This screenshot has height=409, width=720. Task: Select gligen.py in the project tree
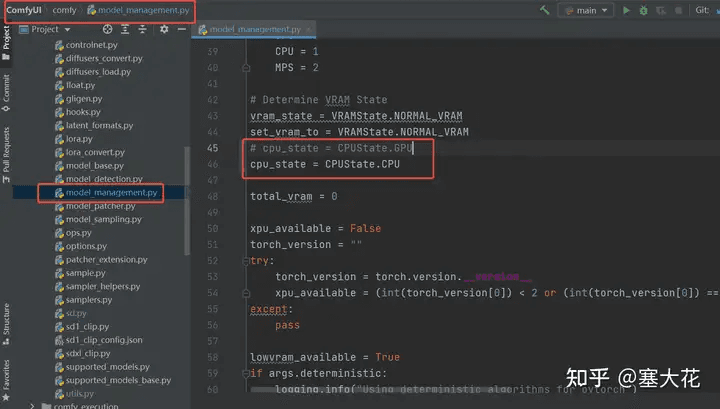pos(84,99)
